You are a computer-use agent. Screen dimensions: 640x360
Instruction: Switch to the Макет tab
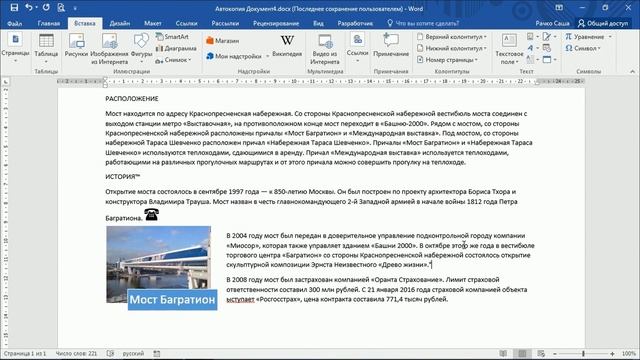coord(153,23)
